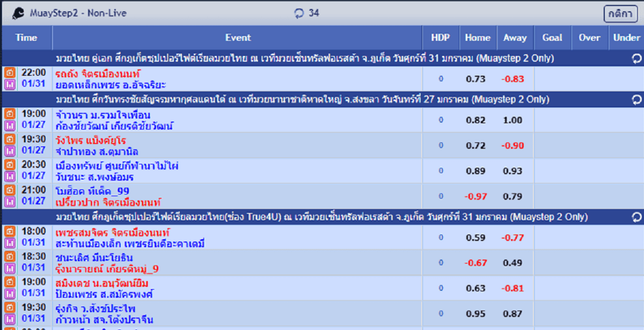Refresh the first league header section

[636, 58]
